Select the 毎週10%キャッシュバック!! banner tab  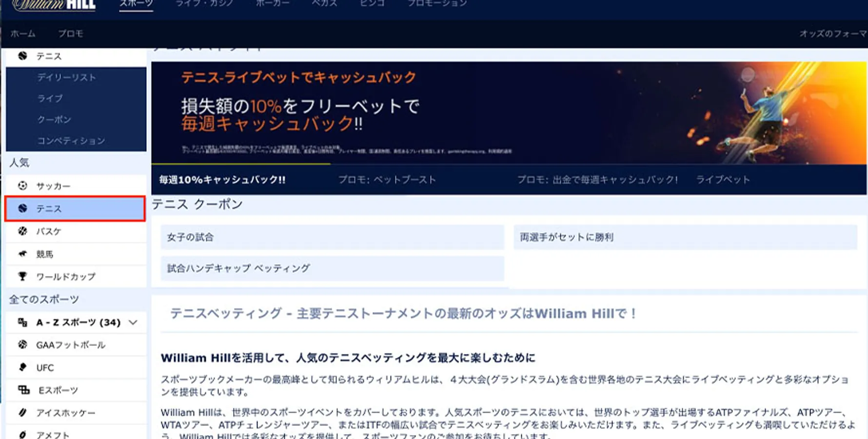point(222,180)
